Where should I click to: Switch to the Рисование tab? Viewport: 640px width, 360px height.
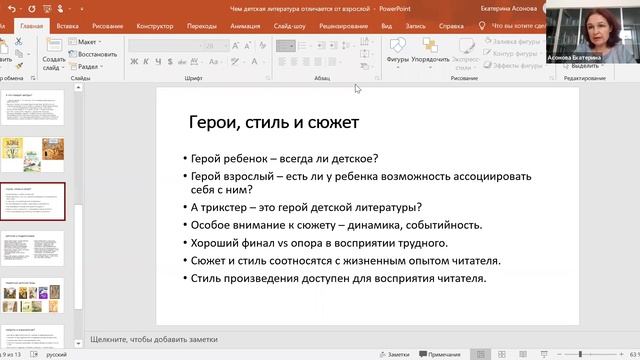coord(107,26)
